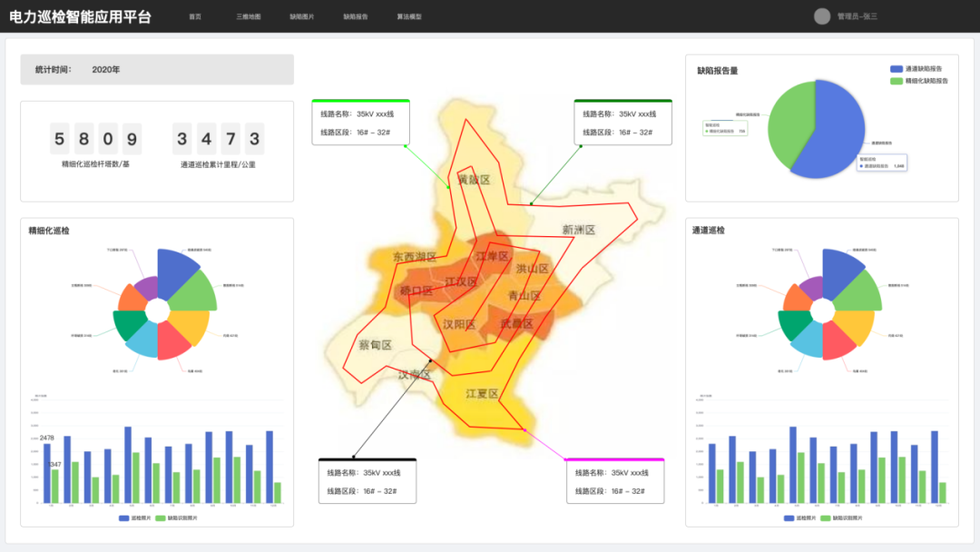980x552 pixels.
Task: Click the 蔡甸区 district label
Action: [x=375, y=345]
